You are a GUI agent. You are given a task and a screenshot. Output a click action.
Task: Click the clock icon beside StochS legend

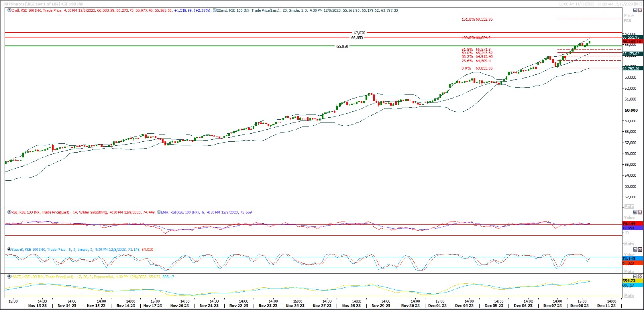click(9, 250)
